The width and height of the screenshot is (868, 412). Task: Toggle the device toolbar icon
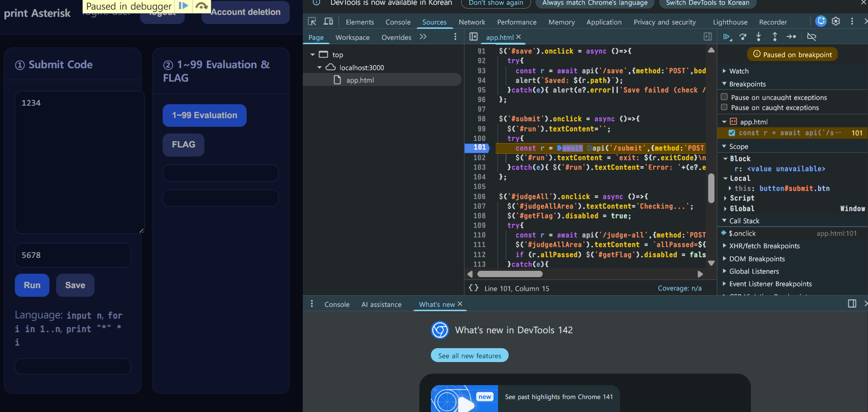[x=328, y=22]
